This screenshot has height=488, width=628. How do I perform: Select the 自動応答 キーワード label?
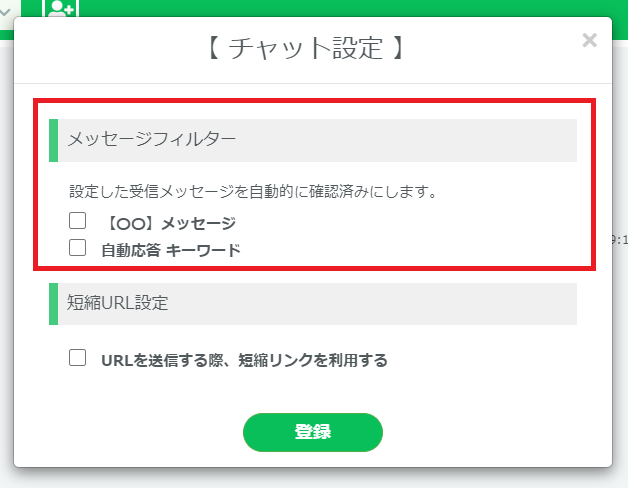tap(171, 250)
